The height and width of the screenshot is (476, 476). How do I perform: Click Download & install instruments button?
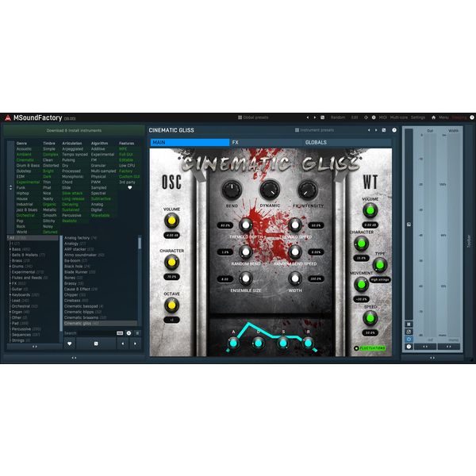pos(74,131)
